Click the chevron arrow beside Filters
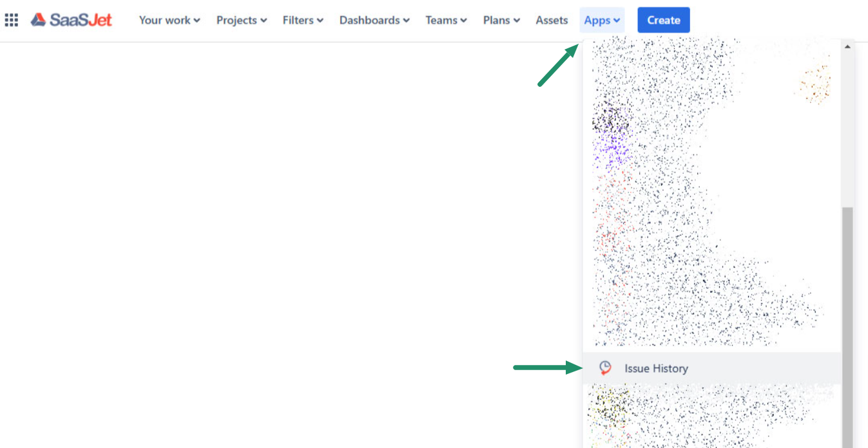The width and height of the screenshot is (868, 448). click(320, 21)
